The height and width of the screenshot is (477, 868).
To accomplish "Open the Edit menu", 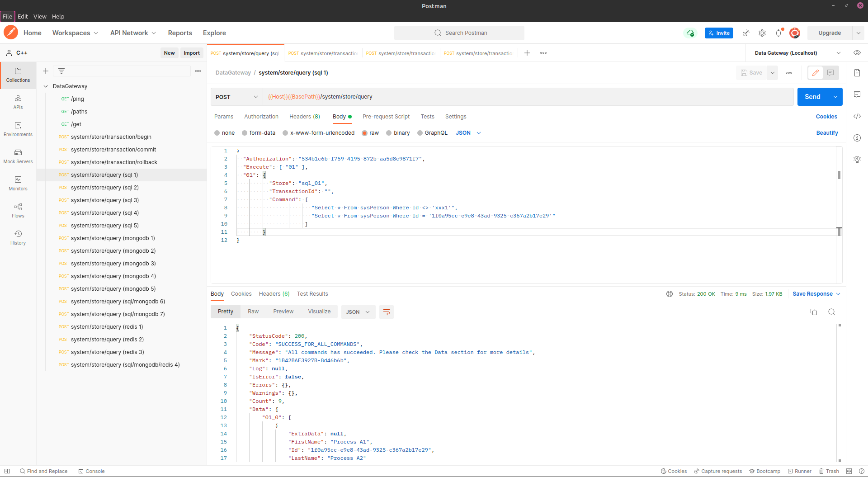I will (23, 16).
